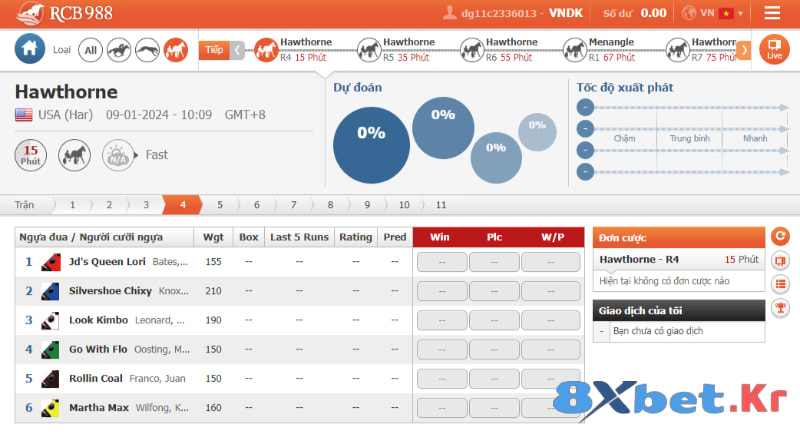Switch to race tab 5
Image resolution: width=800 pixels, height=434 pixels.
click(x=219, y=204)
